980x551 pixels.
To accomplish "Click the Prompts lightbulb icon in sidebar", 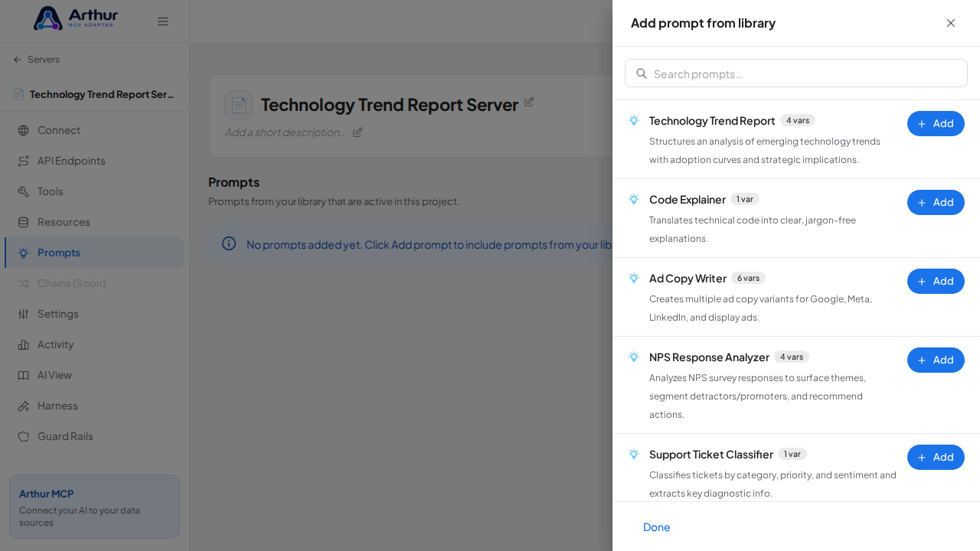I will [x=24, y=253].
